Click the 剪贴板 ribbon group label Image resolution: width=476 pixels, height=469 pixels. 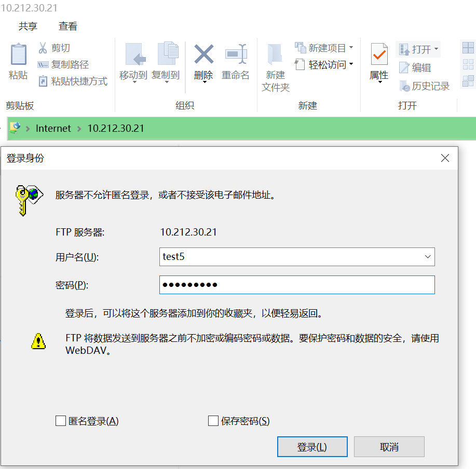pos(20,105)
